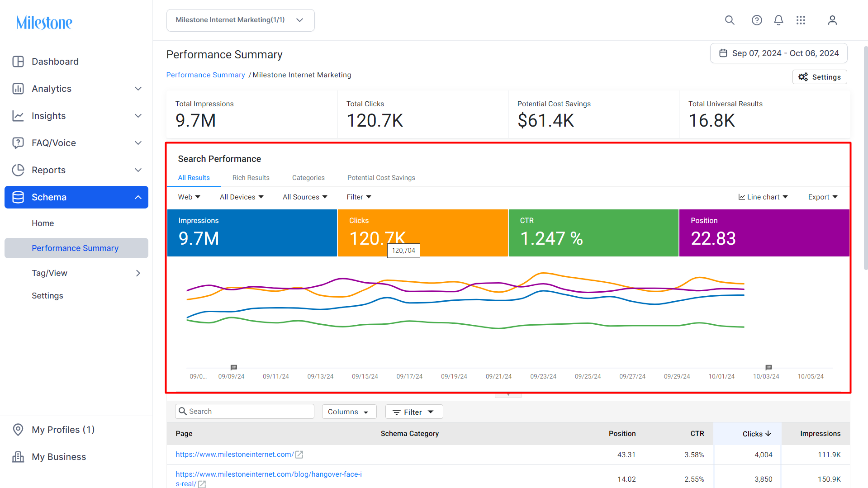Image resolution: width=868 pixels, height=488 pixels.
Task: Select the annotation marker on 09/09/24
Action: point(234,367)
